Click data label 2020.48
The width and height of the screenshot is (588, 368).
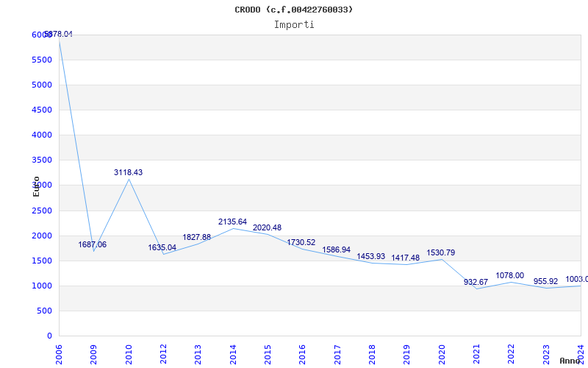267,228
